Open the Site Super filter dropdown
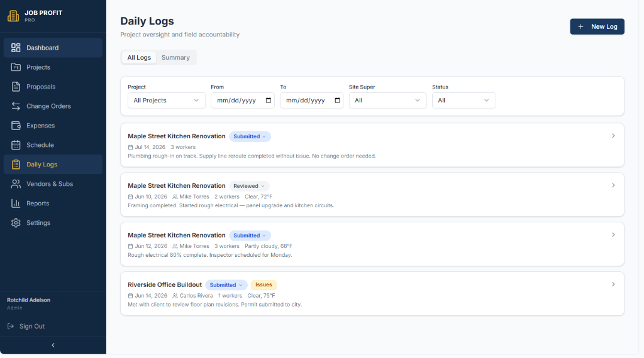 coord(387,100)
